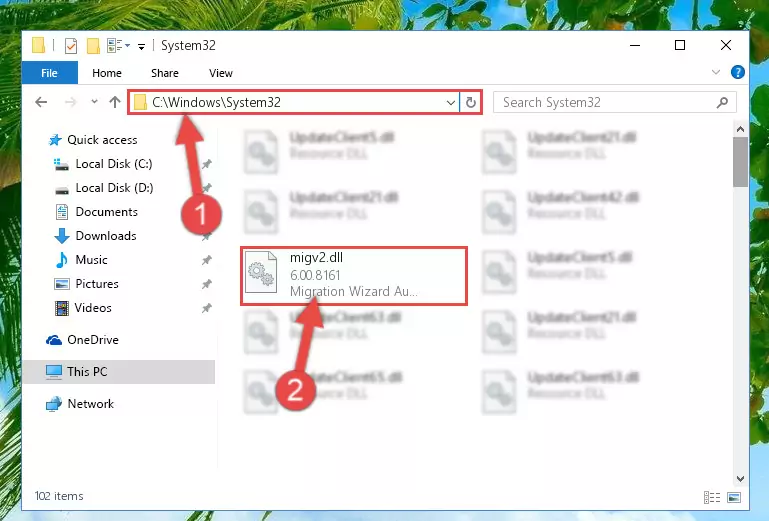Select Quick access in the navigation pane

tap(102, 140)
